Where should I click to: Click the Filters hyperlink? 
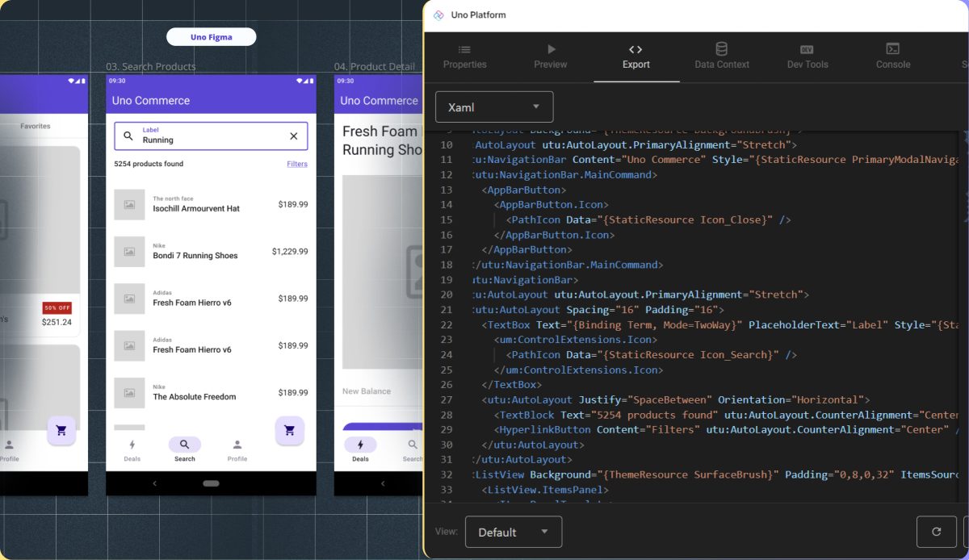point(297,164)
